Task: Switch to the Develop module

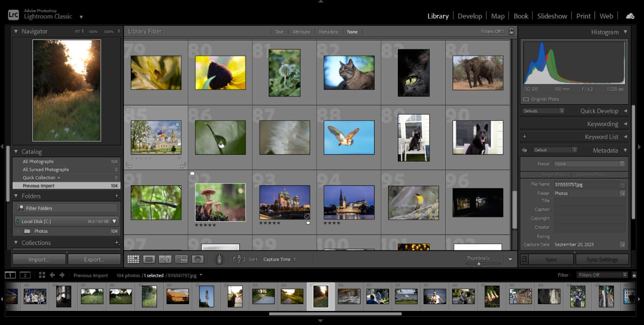Action: (470, 16)
